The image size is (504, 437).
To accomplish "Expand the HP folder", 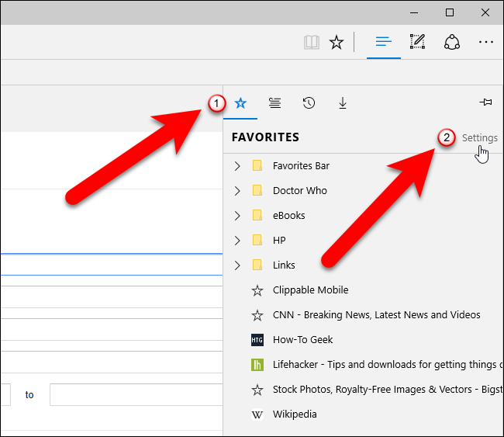I will pos(238,240).
